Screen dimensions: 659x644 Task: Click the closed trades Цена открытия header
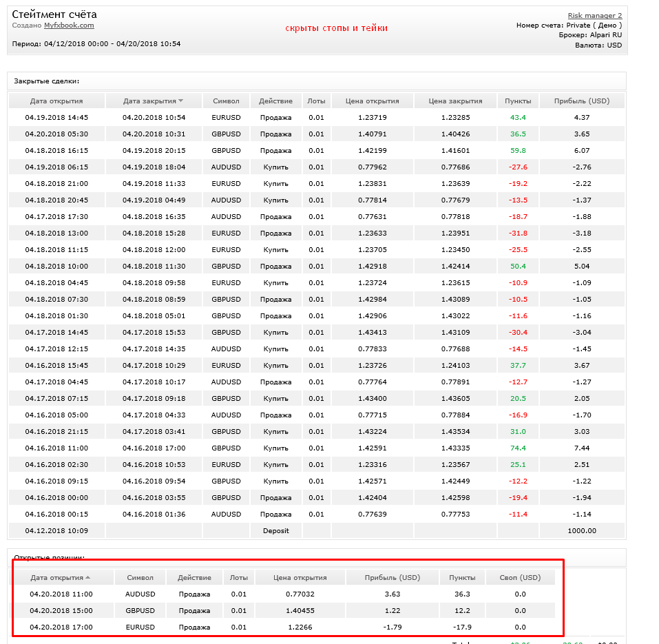[373, 101]
